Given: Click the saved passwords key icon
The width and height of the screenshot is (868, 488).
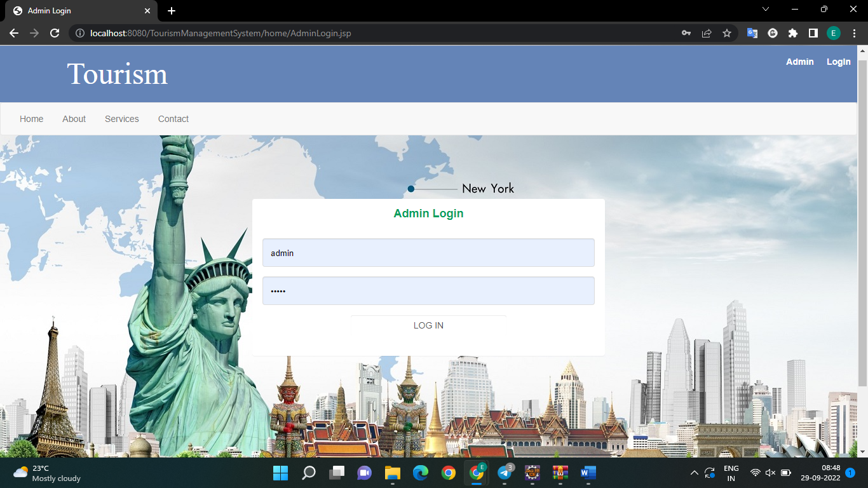Looking at the screenshot, I should [x=686, y=33].
